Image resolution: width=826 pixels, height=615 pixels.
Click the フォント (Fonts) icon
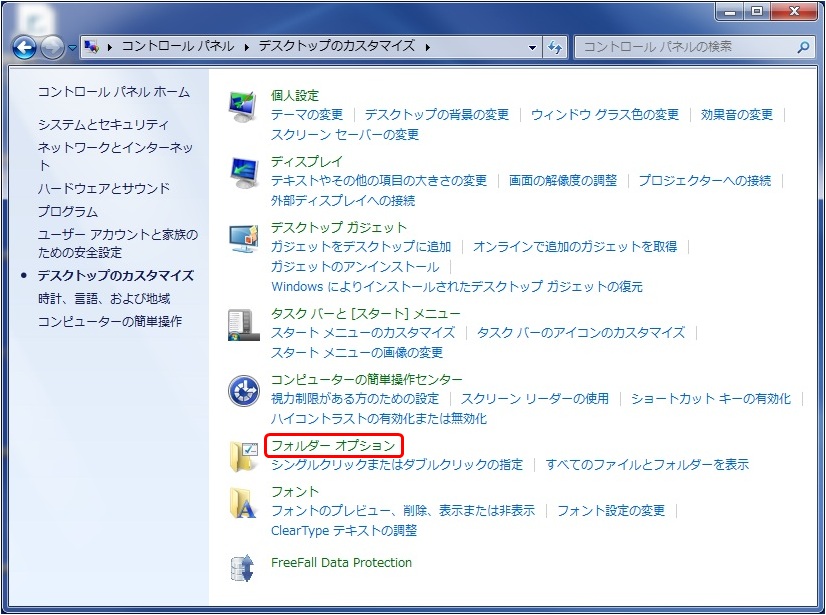(x=244, y=502)
